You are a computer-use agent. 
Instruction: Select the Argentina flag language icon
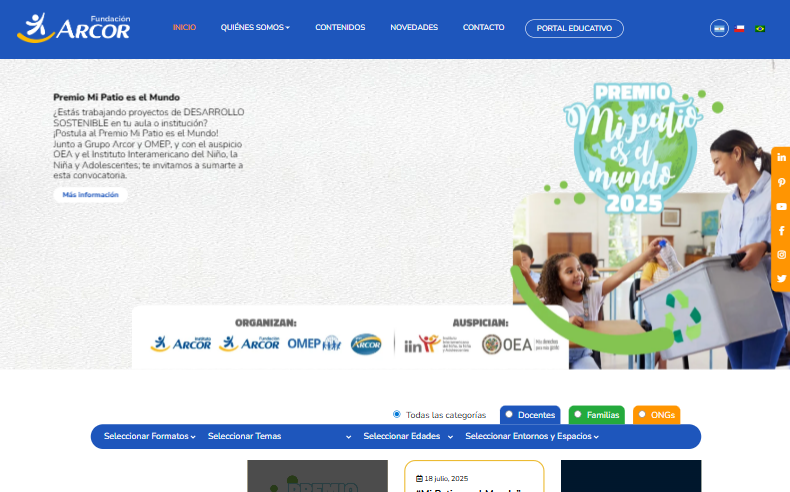click(719, 28)
